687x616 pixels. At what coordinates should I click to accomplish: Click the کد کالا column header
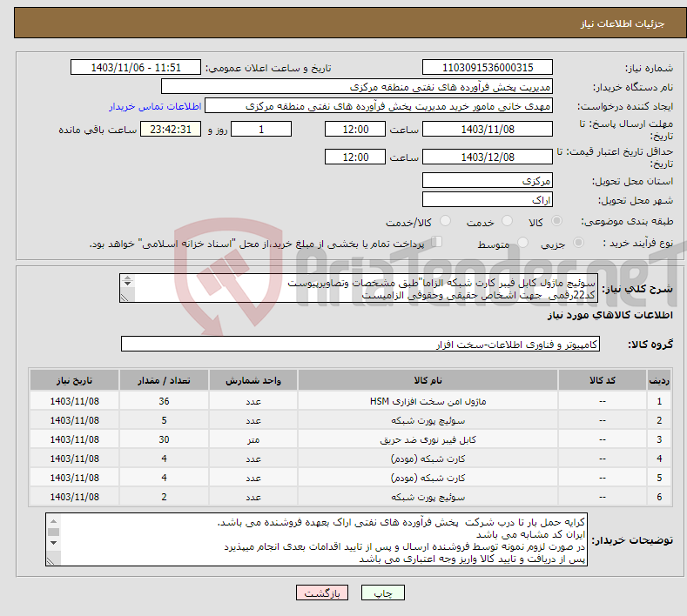click(x=603, y=380)
